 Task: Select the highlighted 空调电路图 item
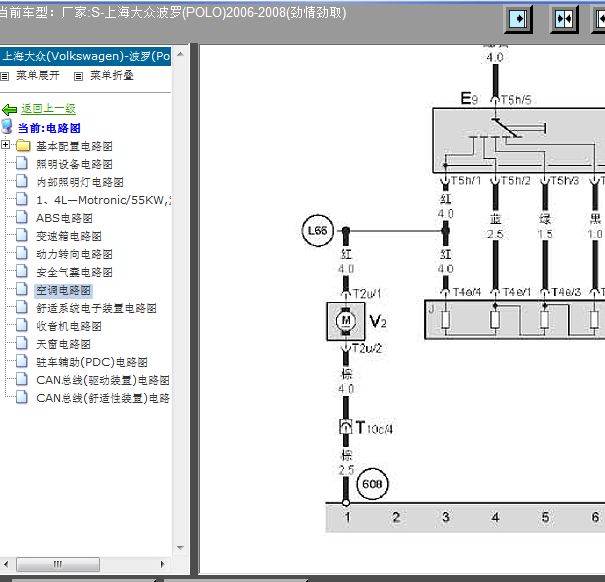coord(63,291)
